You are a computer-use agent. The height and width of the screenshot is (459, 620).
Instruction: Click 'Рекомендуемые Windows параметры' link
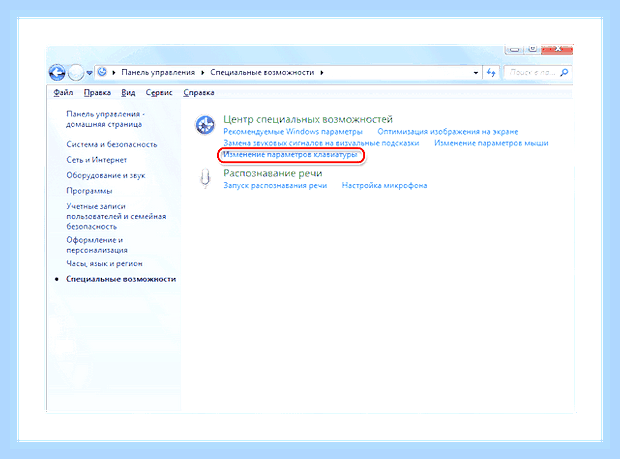[293, 131]
